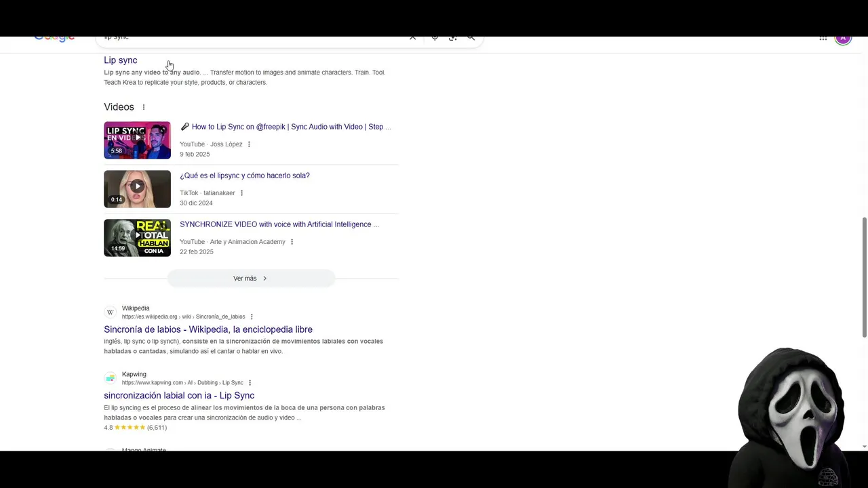Image resolution: width=868 pixels, height=488 pixels.
Task: Open 'How to Lip Sync on @freepik' video
Action: pos(285,127)
